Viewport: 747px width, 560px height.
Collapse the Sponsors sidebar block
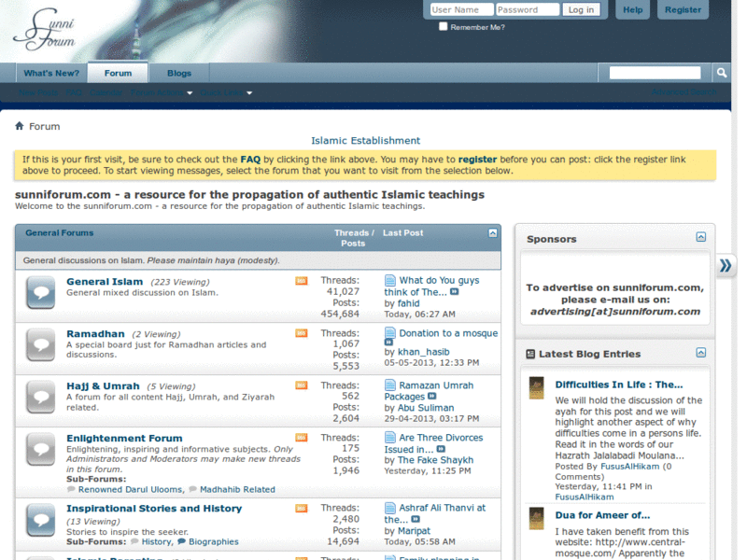click(x=701, y=237)
